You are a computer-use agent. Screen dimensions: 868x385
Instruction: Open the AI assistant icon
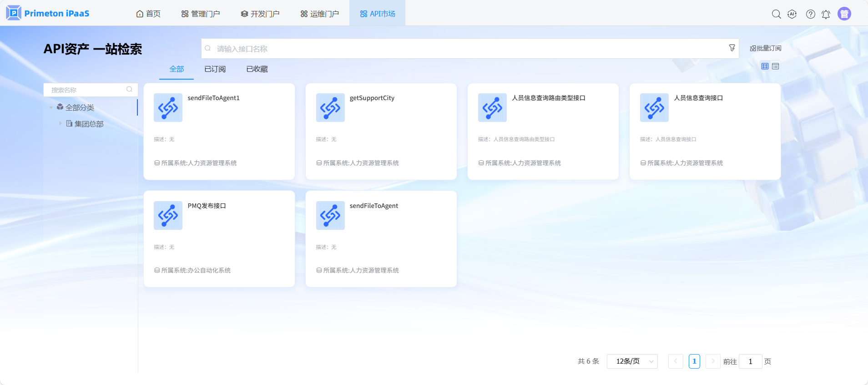tap(792, 14)
